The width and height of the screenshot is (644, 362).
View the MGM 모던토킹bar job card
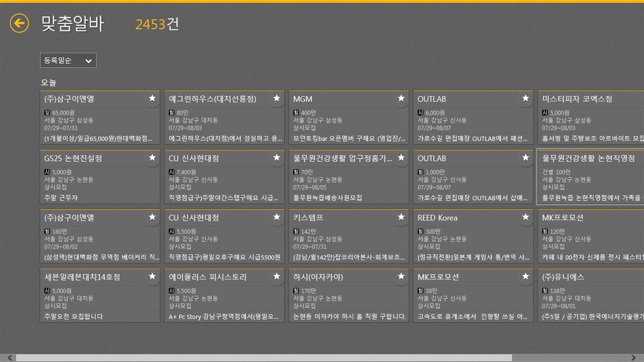(x=348, y=118)
